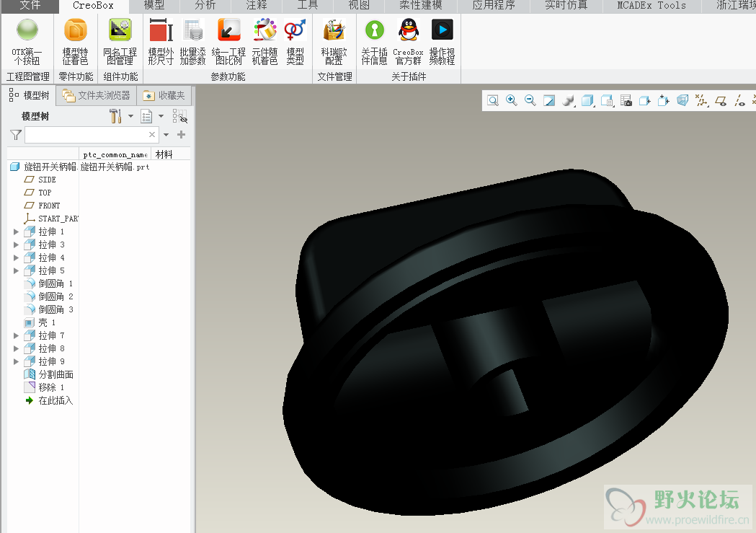Expand the 拉伸 4 feature node

click(16, 257)
